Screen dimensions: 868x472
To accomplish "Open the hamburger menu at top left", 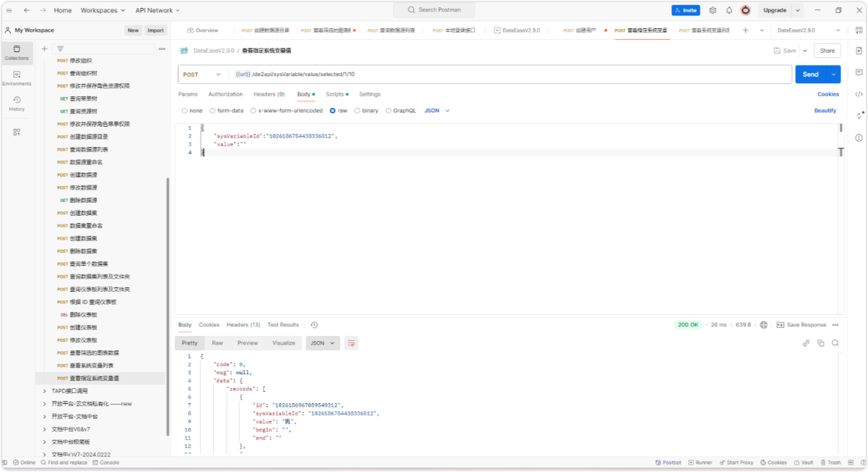I will 9,10.
